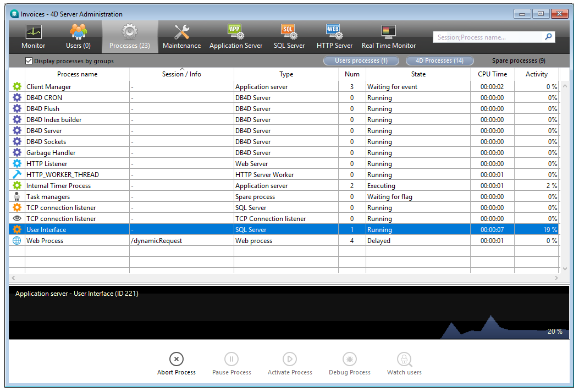Sort table by Activity column
This screenshot has width=579, height=392.
pyautogui.click(x=536, y=74)
